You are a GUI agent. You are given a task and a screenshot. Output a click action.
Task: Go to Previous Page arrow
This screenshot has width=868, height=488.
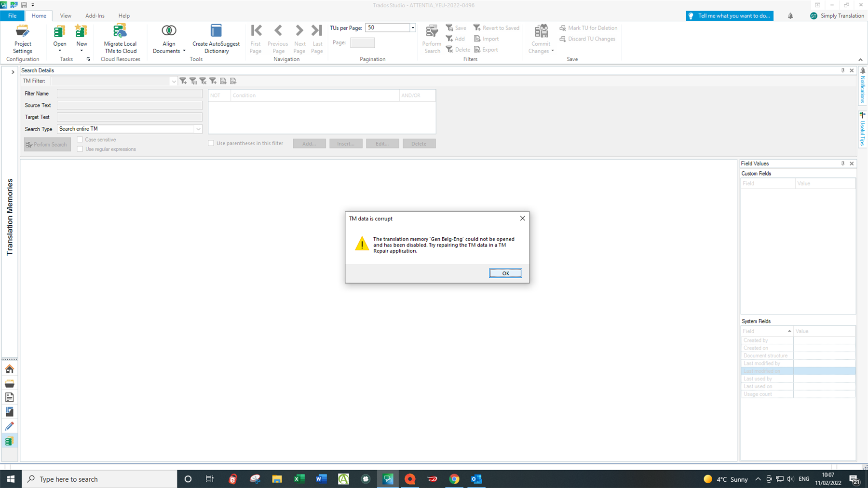point(278,31)
